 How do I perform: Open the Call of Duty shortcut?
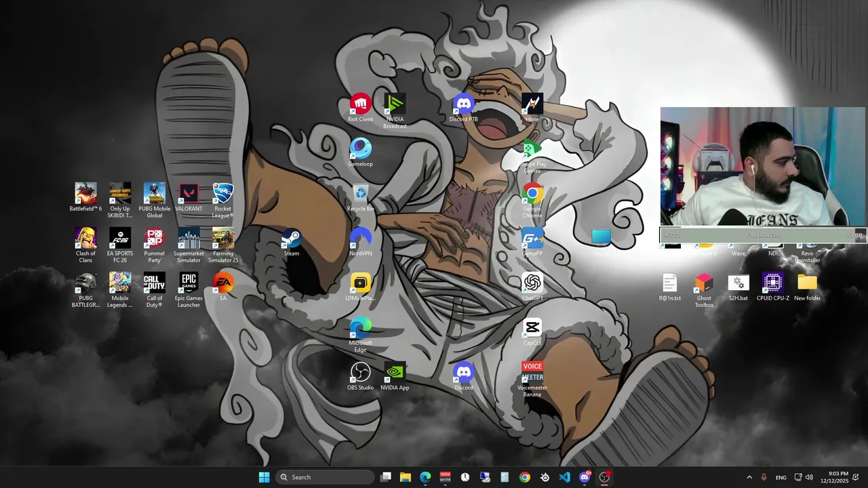pos(155,290)
